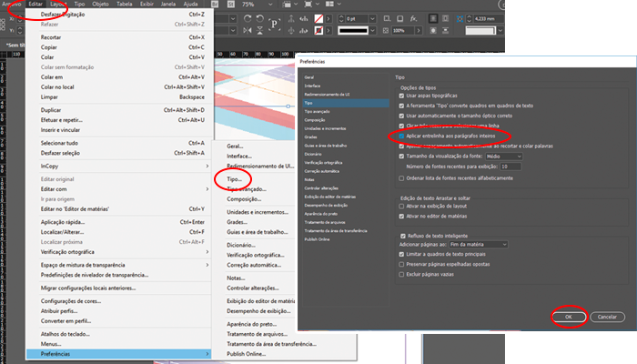Expand the 75% zoom level dropdown
This screenshot has width=637, height=364.
(x=269, y=4)
